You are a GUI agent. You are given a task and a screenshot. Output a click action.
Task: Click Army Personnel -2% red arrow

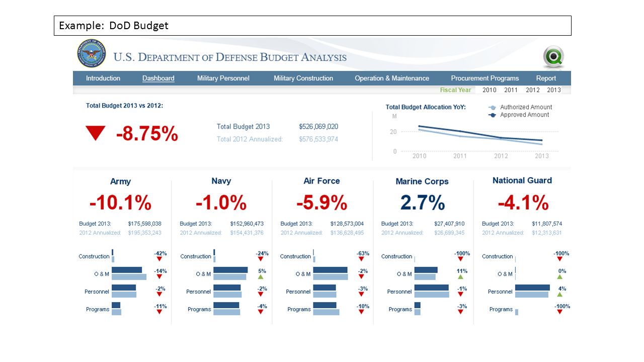click(x=159, y=294)
